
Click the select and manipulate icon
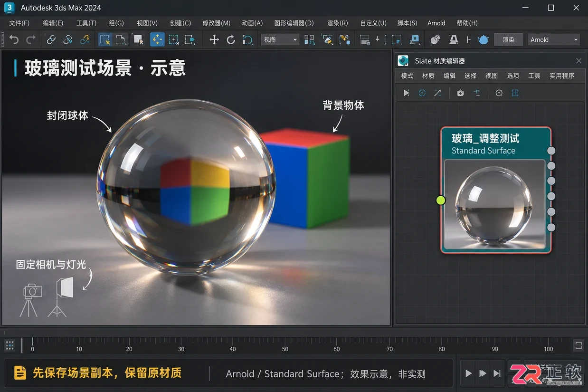coord(327,40)
